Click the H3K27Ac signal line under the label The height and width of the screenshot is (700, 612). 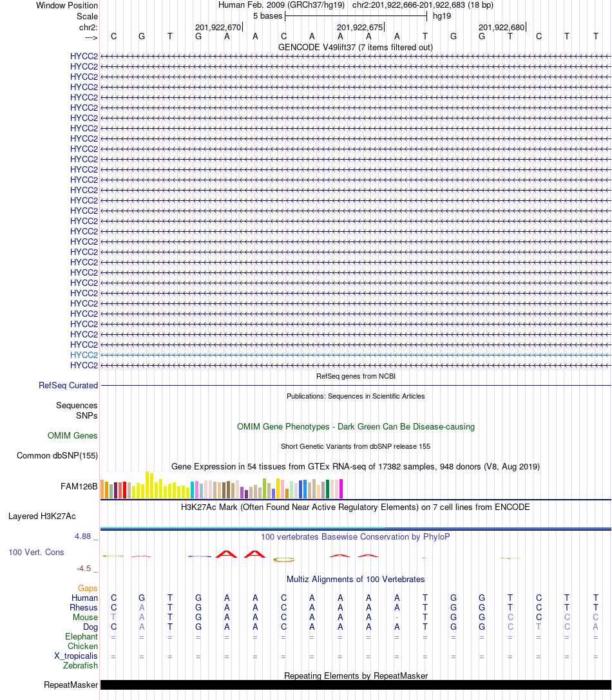tap(356, 529)
